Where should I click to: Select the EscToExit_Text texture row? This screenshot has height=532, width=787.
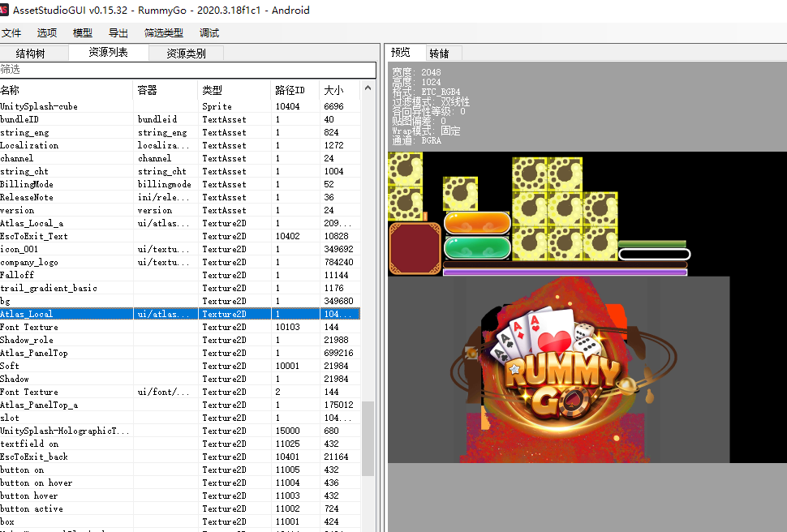pyautogui.click(x=180, y=236)
